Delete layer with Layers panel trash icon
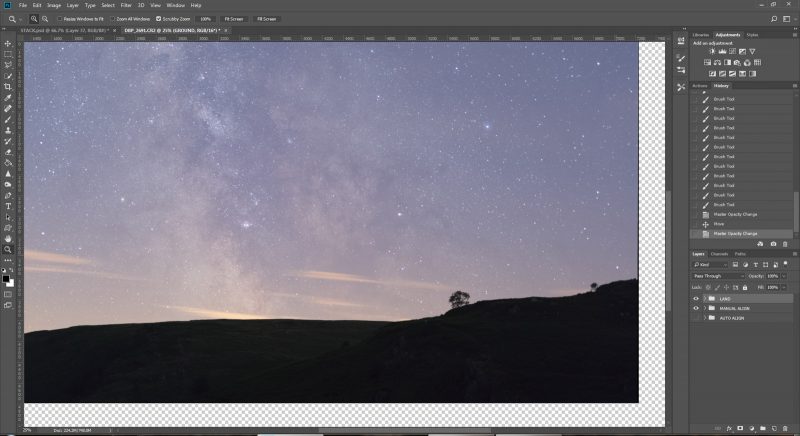This screenshot has height=436, width=800. tap(785, 428)
